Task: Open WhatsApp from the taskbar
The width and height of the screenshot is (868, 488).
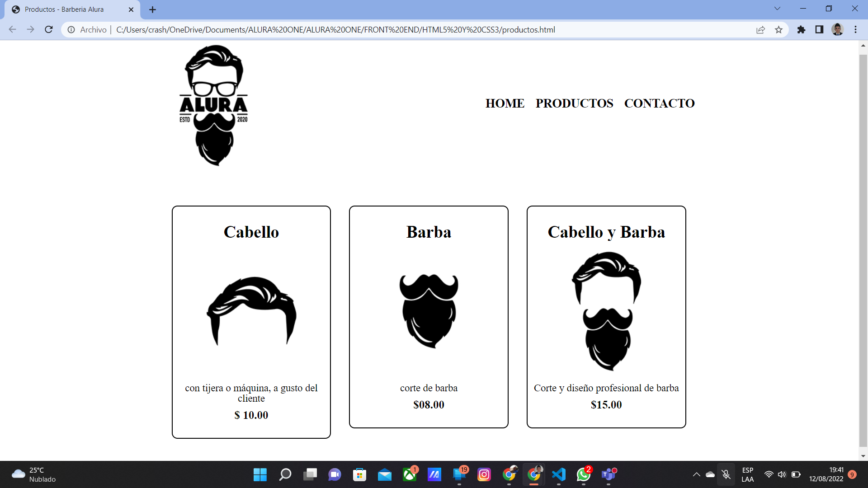Action: tap(584, 474)
